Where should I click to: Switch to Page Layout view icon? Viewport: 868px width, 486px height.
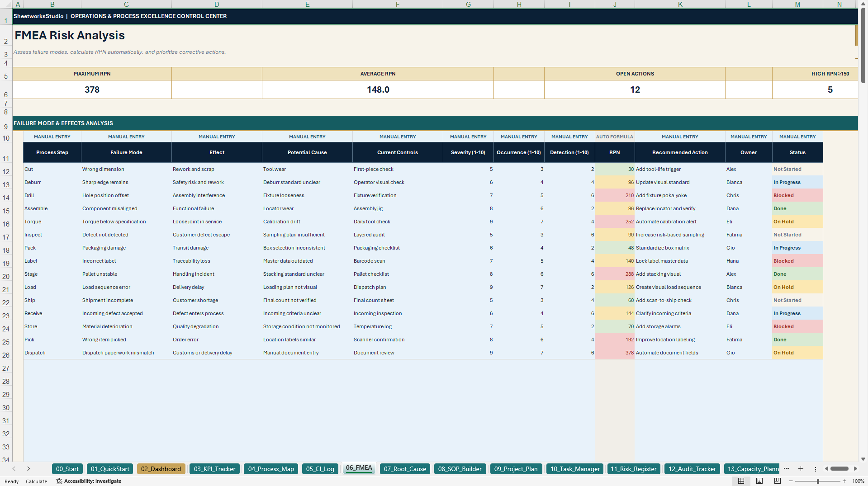coord(759,481)
